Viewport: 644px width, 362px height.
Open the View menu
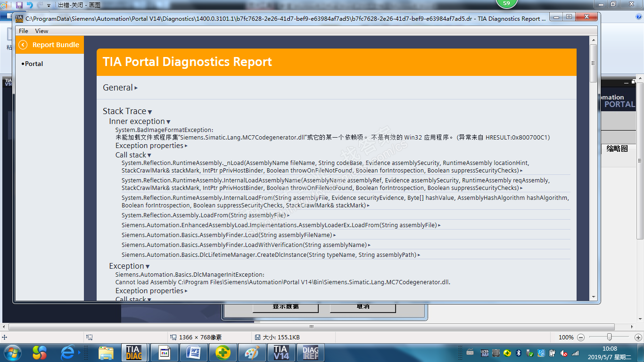pos(41,31)
